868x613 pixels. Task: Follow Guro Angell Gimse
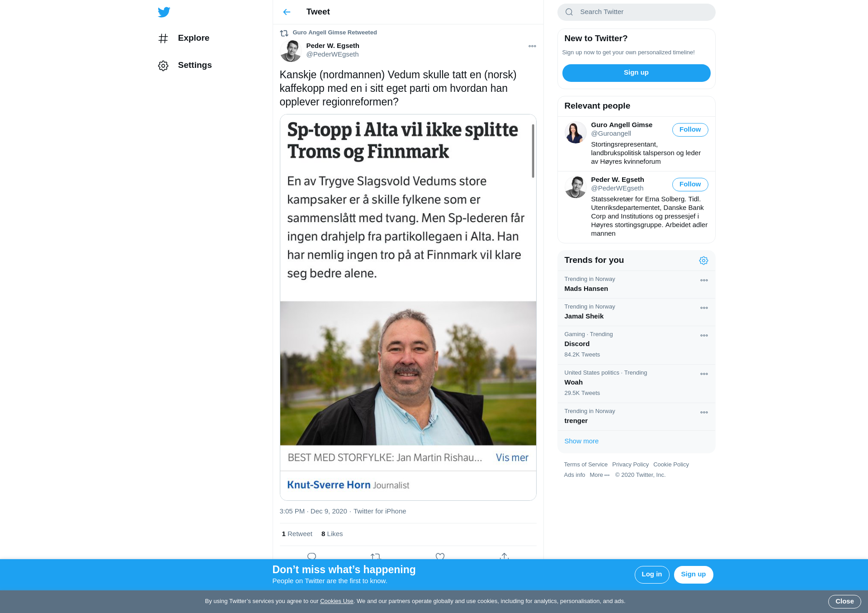tap(690, 130)
